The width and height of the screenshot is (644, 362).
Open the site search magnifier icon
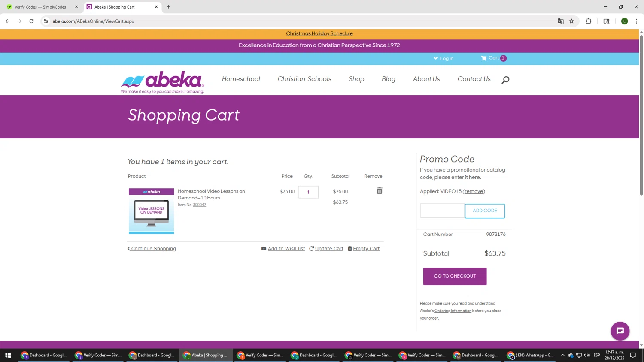505,80
